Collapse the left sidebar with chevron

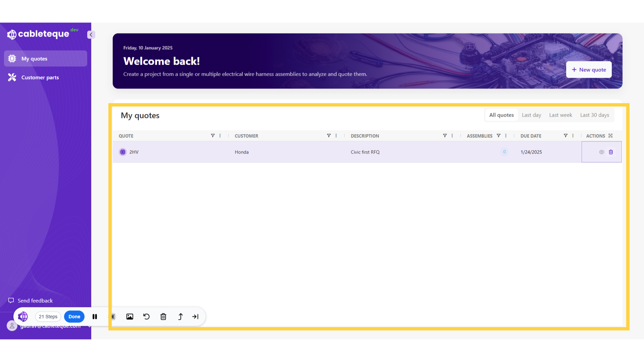pyautogui.click(x=91, y=35)
